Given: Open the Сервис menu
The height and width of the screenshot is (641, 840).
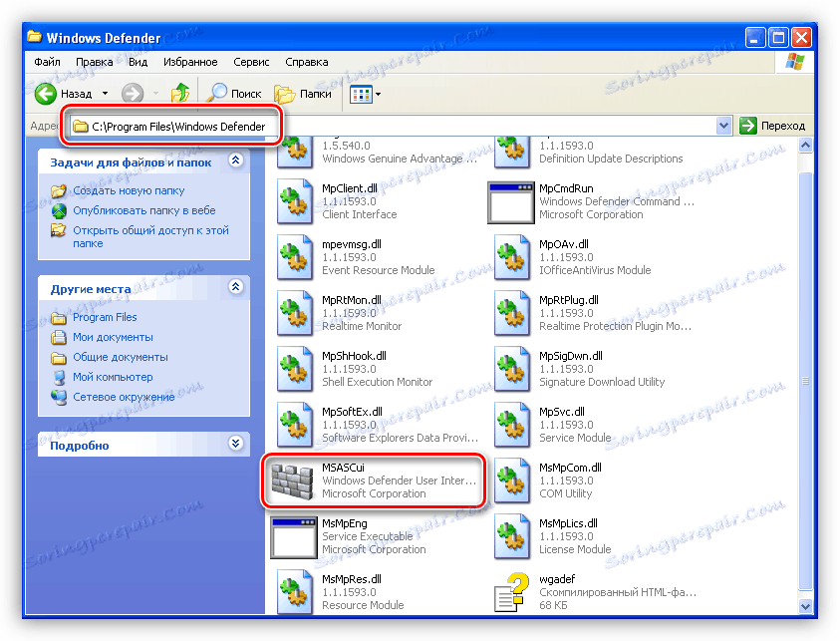Looking at the screenshot, I should coord(250,61).
